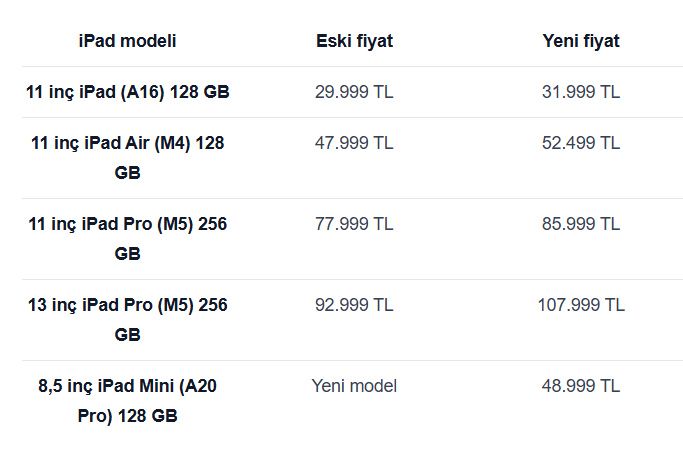683x460 pixels.
Task: Select the '8,5 inç iPad Mini (A20 Pro)' cell
Action: [x=128, y=401]
